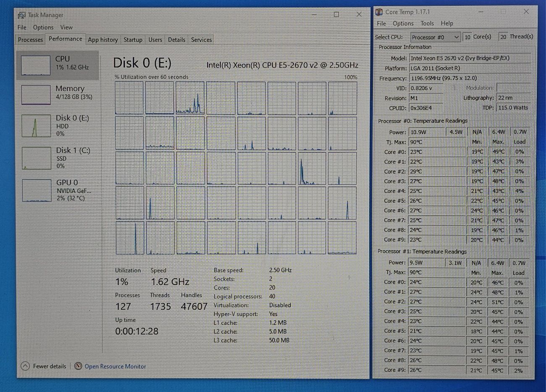
Task: Click the Platform field LGA 2011
Action: point(470,68)
